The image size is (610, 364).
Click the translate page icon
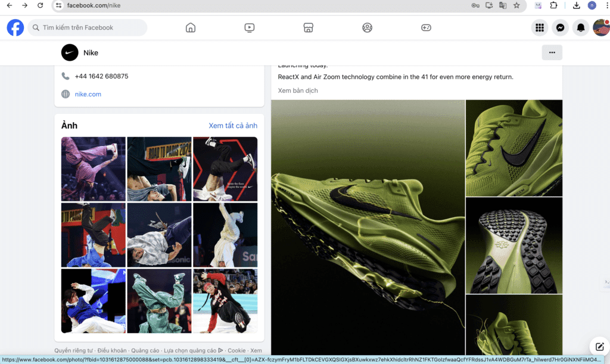(503, 5)
